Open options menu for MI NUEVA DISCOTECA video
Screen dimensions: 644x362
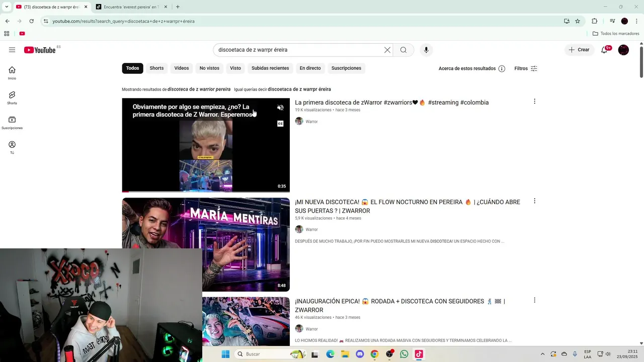[534, 201]
